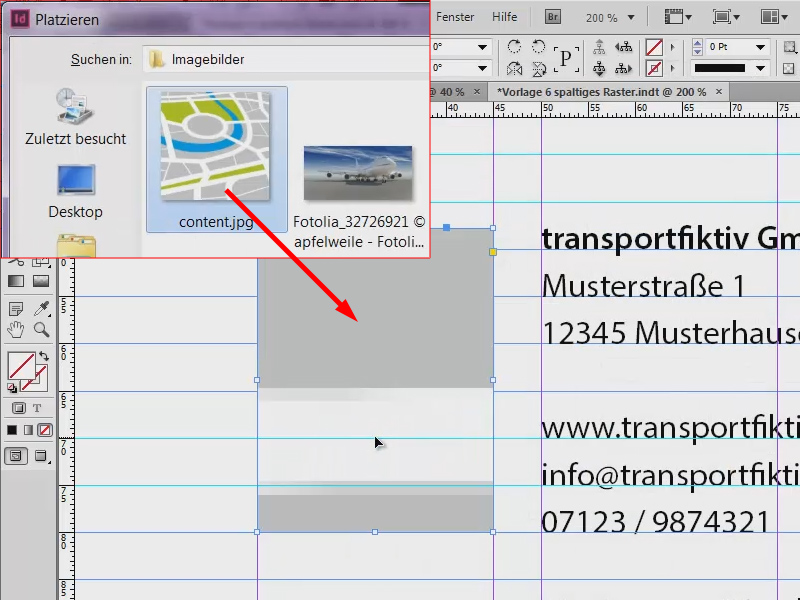Select the Notes tool
This screenshot has height=600, width=800.
[x=15, y=309]
